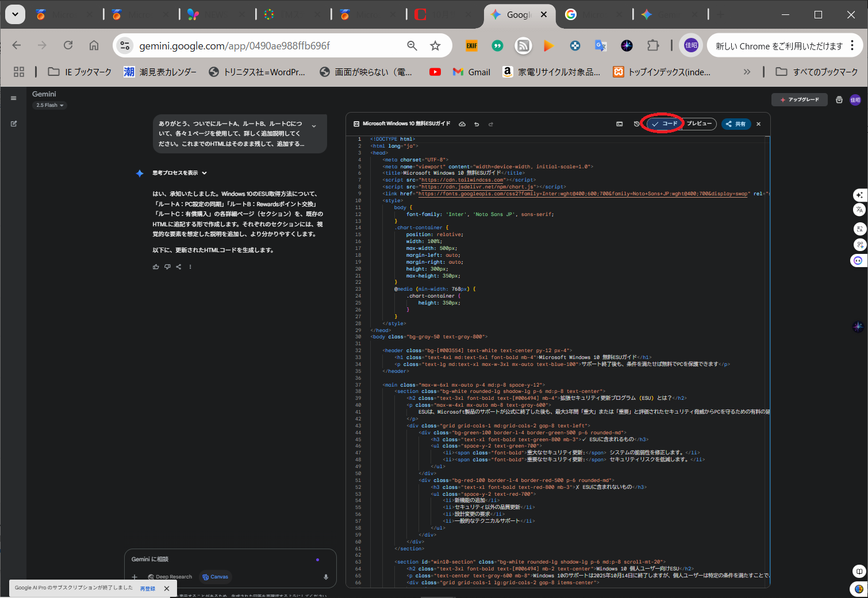Click the thumbs up icon under the response

click(156, 267)
